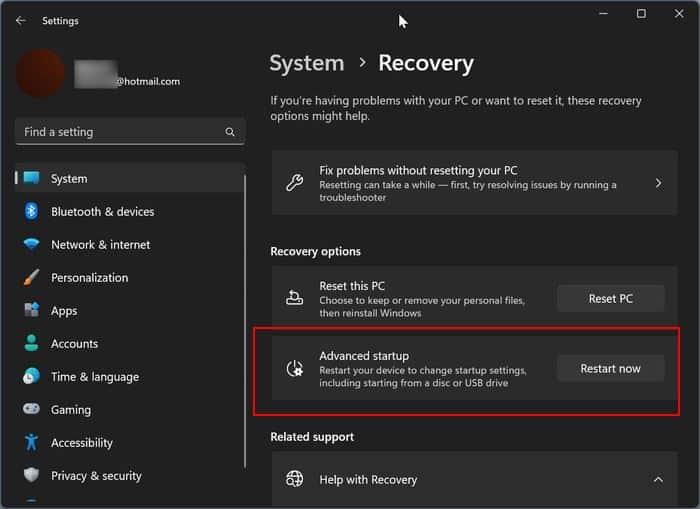Click the Privacy & security shield icon
Viewport: 700px width, 509px height.
(31, 475)
